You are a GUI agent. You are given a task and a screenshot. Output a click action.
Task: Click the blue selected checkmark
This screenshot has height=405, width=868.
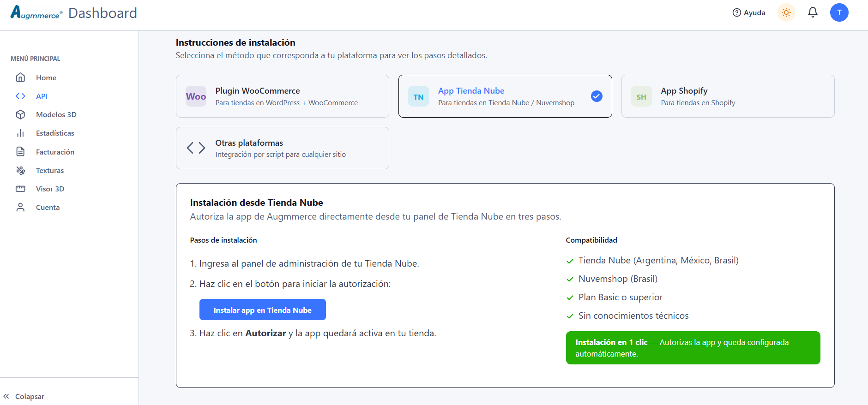click(597, 96)
